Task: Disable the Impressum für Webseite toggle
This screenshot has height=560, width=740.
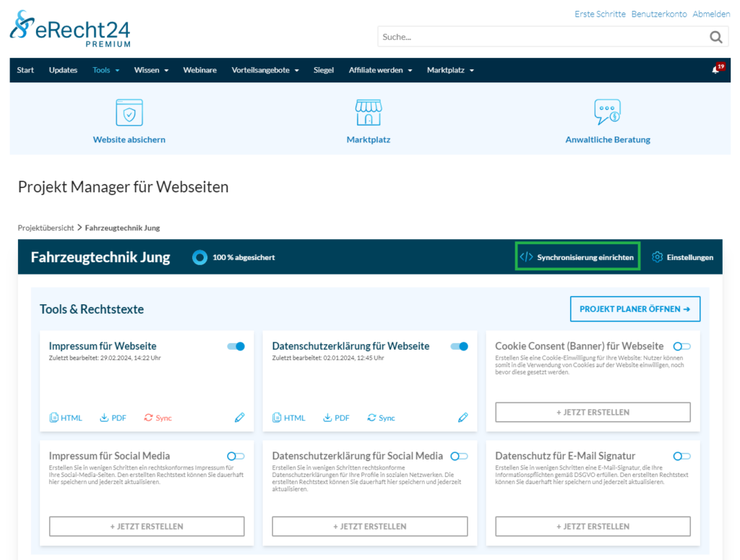Action: click(236, 347)
